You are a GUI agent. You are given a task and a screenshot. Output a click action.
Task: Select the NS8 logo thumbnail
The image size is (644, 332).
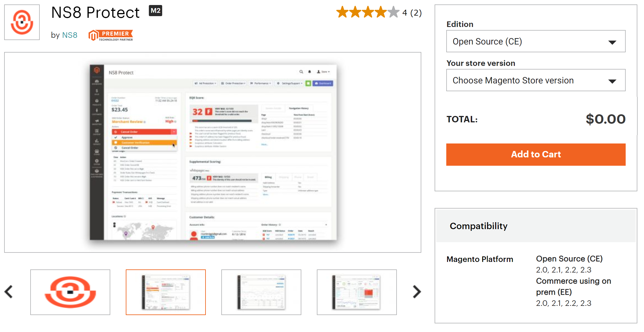pos(70,292)
